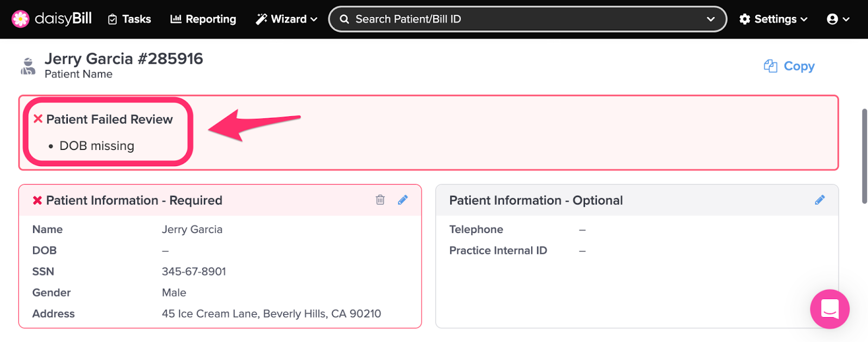Click the daisyBill flower logo
Image resolution: width=868 pixels, height=342 pixels.
click(x=21, y=19)
